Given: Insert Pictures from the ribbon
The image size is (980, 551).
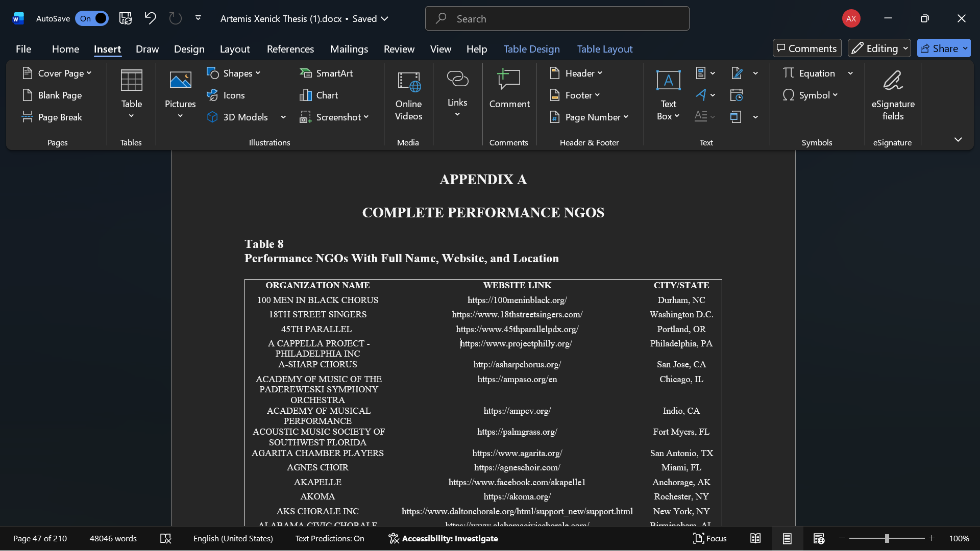Looking at the screenshot, I should pyautogui.click(x=180, y=94).
